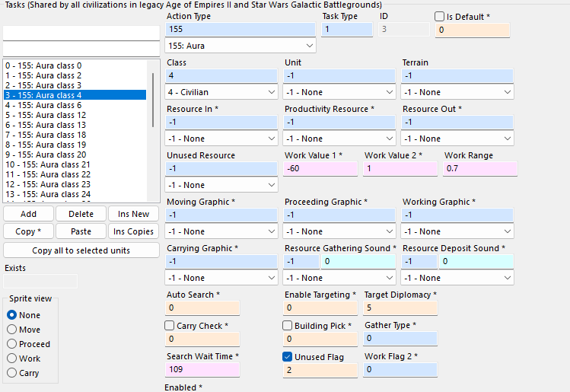Click the Delete task button

(81, 214)
